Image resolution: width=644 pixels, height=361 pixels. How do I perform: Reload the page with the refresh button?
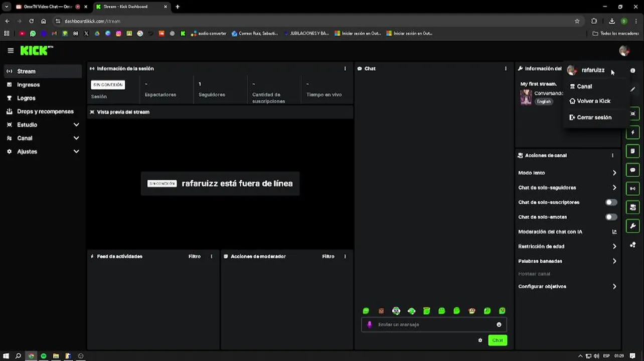click(x=31, y=21)
